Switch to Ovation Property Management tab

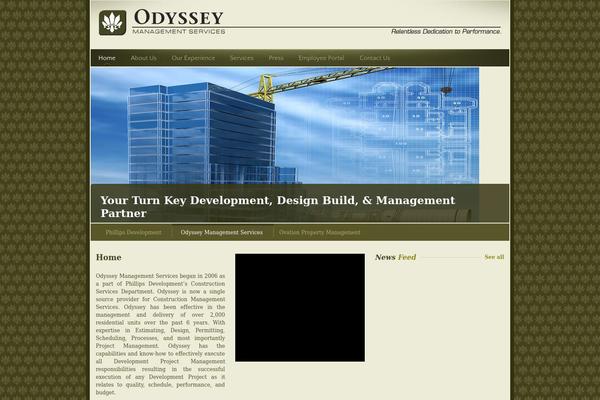pyautogui.click(x=319, y=232)
